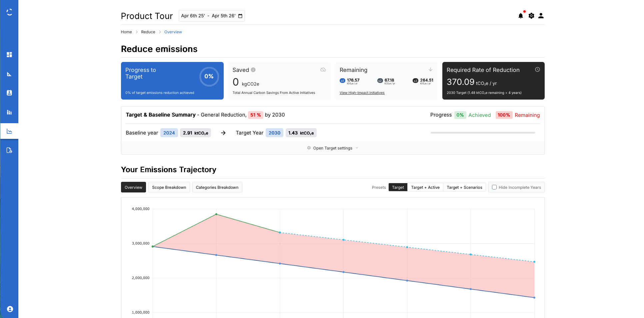Open the date range picker
644x318 pixels.
(x=212, y=16)
